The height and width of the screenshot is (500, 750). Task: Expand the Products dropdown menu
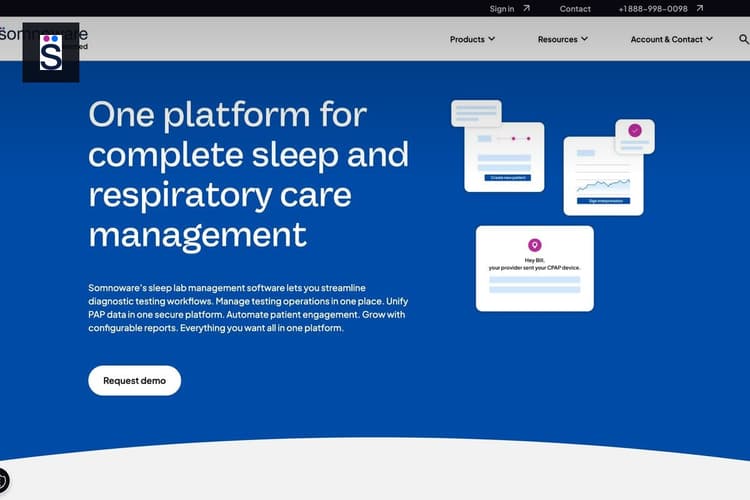pos(472,39)
